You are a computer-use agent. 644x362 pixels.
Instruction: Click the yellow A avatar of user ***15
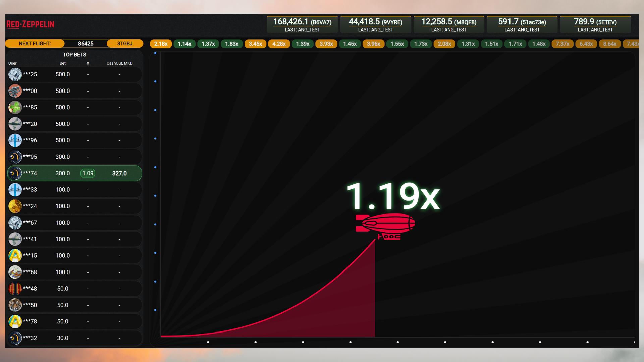[x=15, y=255]
